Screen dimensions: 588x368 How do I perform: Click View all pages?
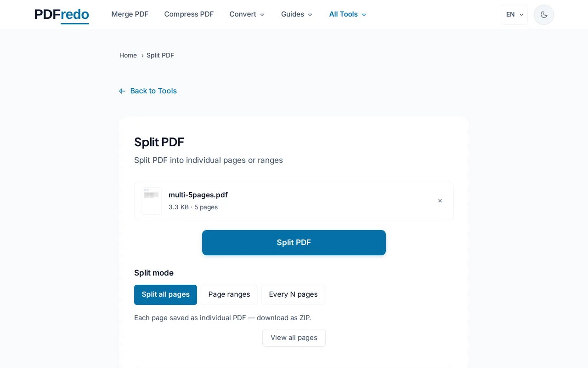pos(294,338)
